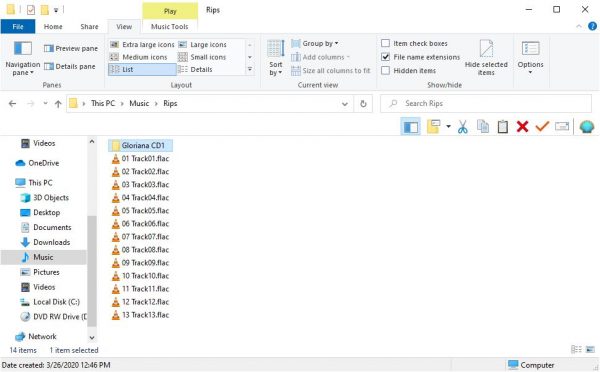Select Details layout option

click(x=195, y=69)
